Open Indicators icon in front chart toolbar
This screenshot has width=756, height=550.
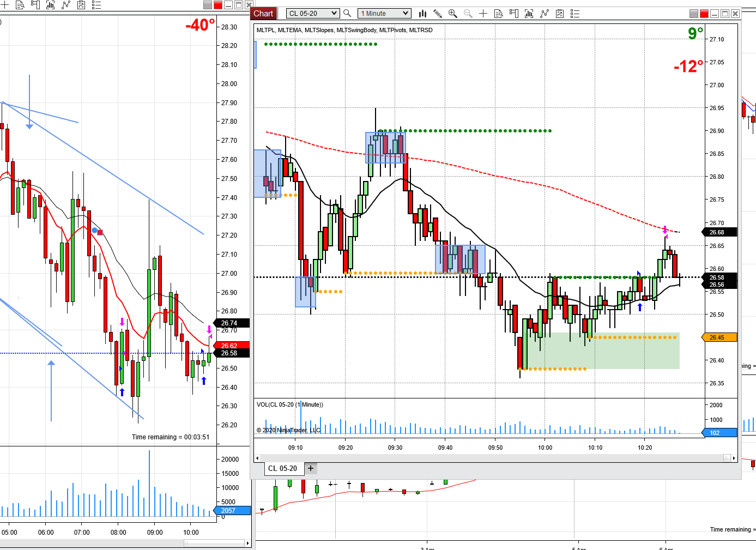pyautogui.click(x=544, y=13)
